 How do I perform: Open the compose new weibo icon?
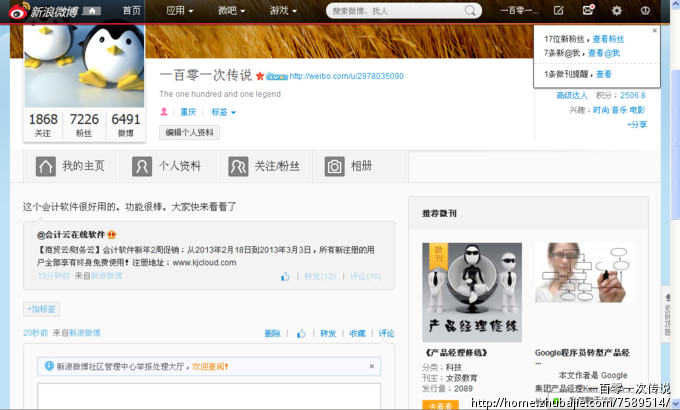[559, 10]
